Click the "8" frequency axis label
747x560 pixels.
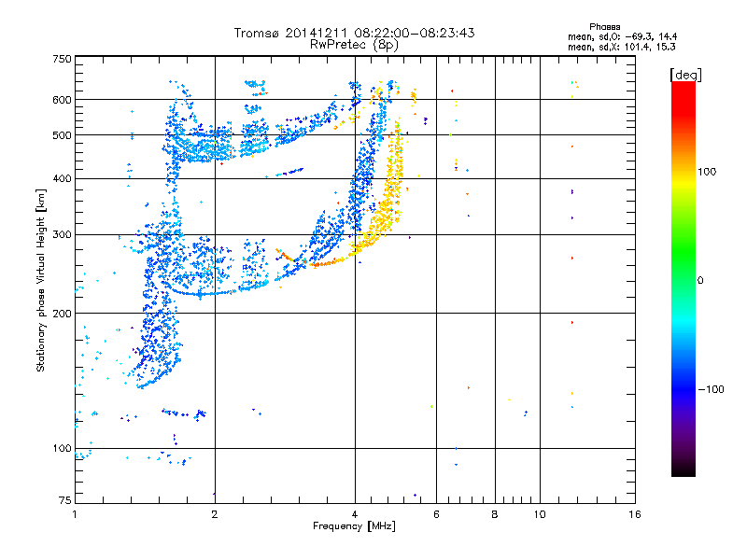(495, 514)
